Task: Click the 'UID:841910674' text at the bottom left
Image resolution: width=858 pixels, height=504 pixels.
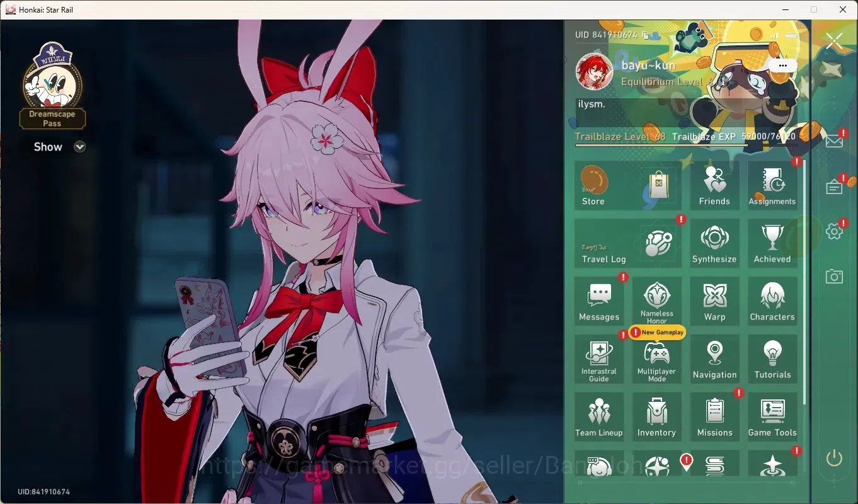Action: 43,492
